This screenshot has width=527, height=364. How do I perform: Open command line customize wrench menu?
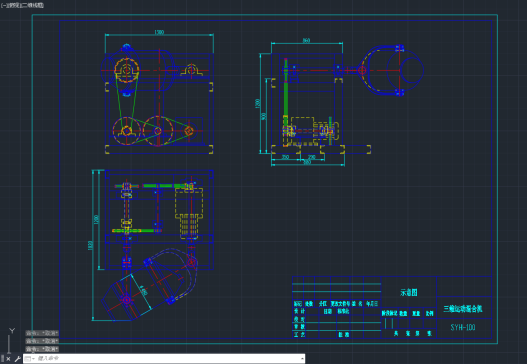pos(17,359)
